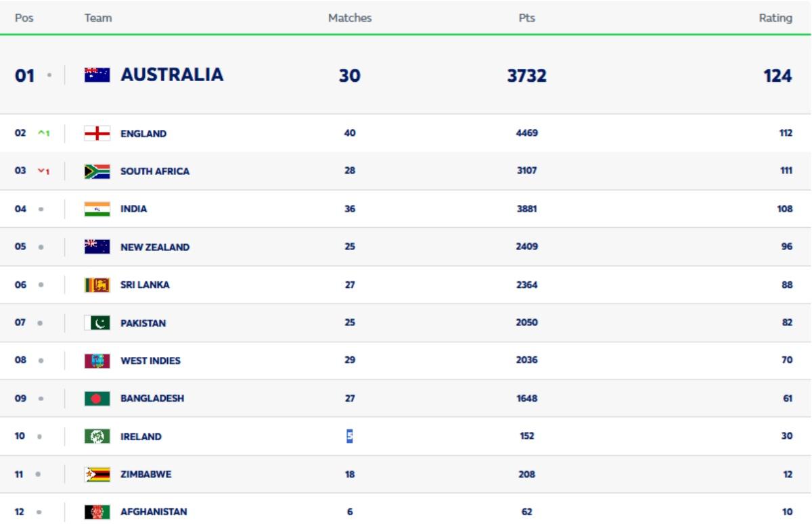Click the New Zealand flag icon
The image size is (812, 524).
97,247
